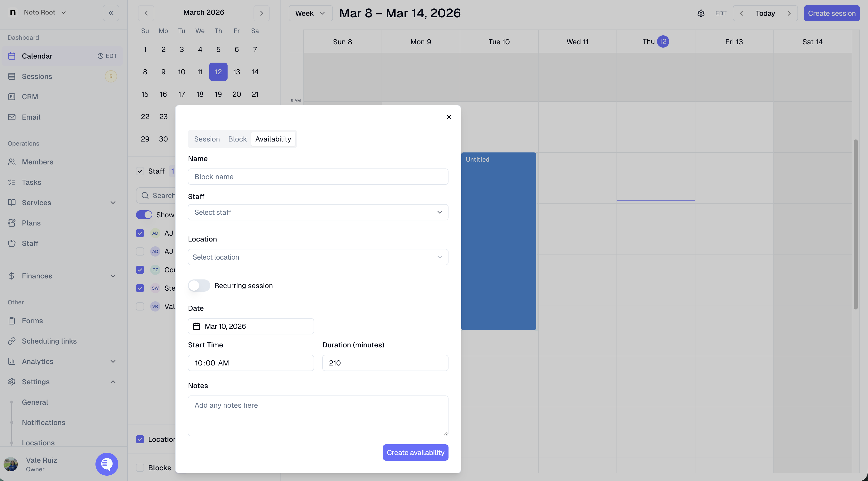
Task: Click the Staff icon in sidebar navigation
Action: [12, 244]
